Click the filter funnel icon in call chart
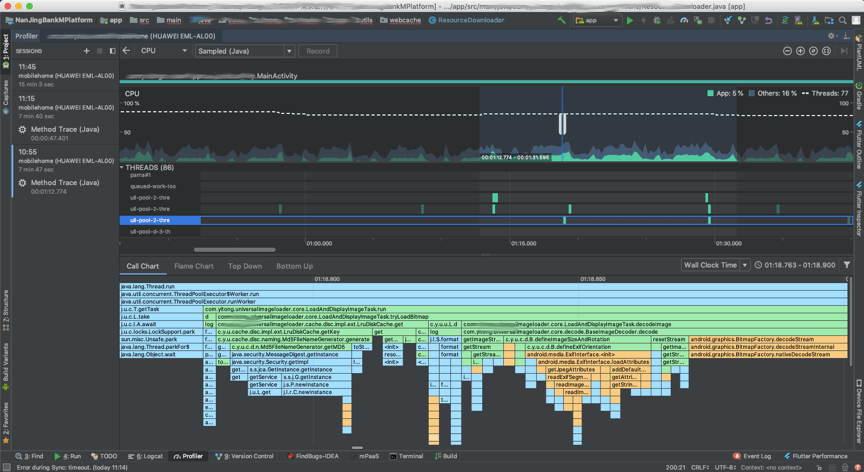864x472 pixels. pyautogui.click(x=847, y=266)
